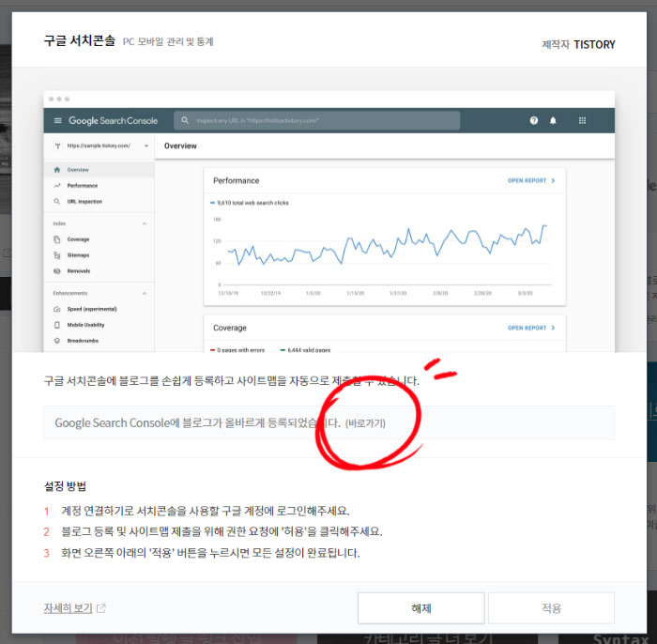Viewport: 657px width, 644px height.
Task: Select Removals in the preview sidebar
Action: 99,271
